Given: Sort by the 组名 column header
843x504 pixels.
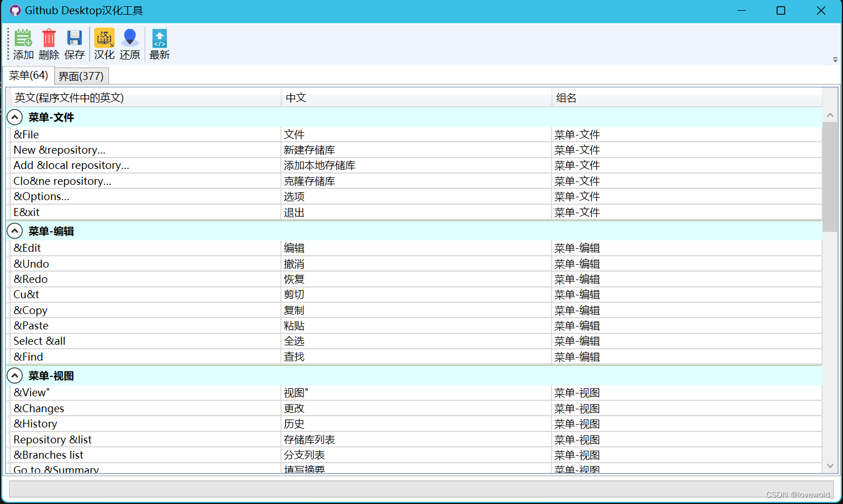Looking at the screenshot, I should coord(687,98).
